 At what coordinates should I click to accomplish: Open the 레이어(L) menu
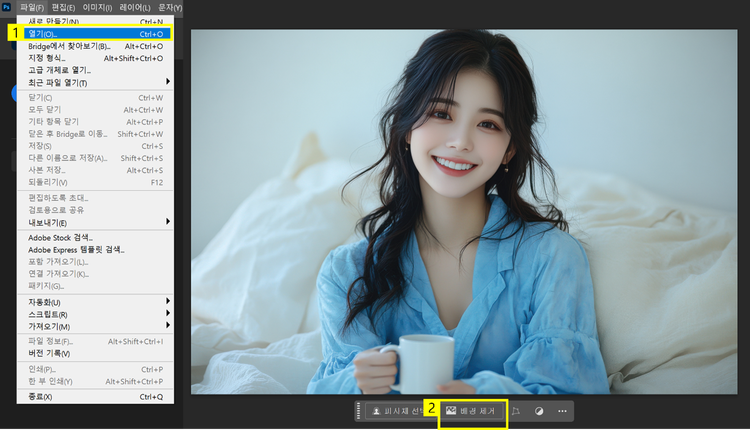tap(135, 8)
